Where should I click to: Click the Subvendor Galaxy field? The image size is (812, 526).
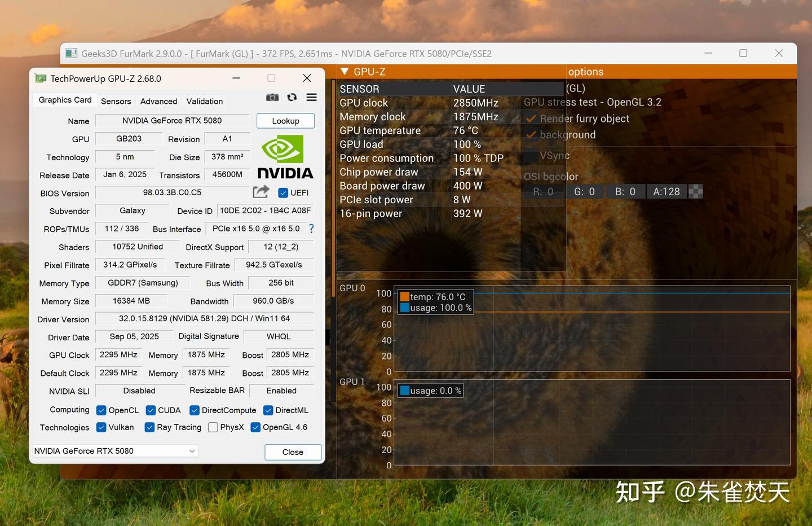pyautogui.click(x=133, y=211)
